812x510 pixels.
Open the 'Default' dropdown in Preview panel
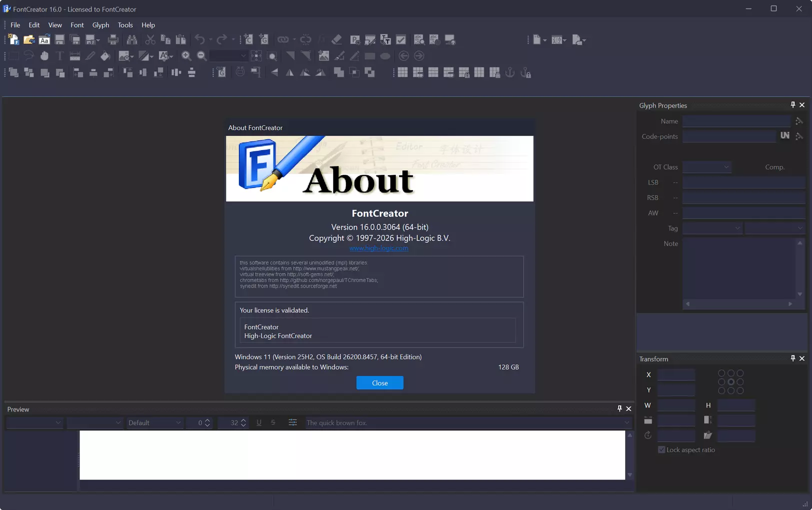(x=155, y=422)
